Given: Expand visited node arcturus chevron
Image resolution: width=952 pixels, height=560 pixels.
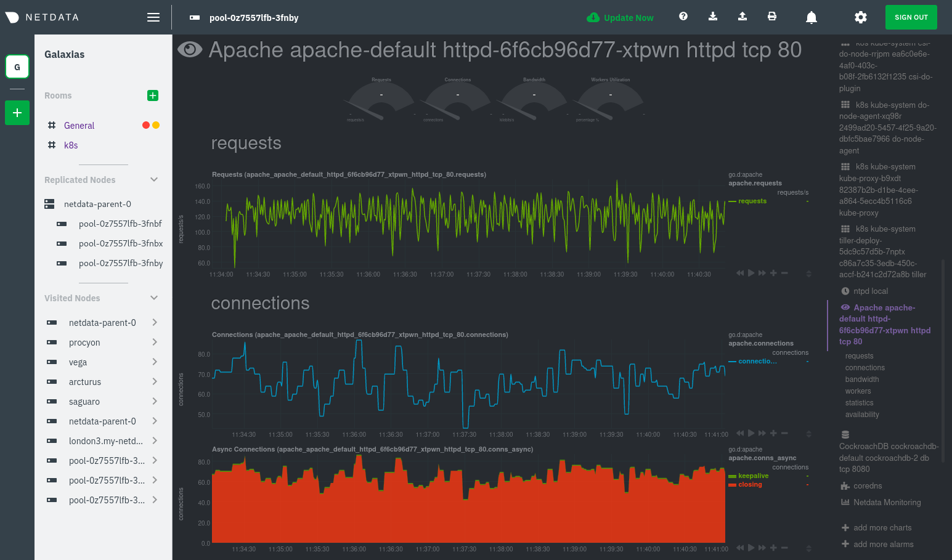Looking at the screenshot, I should (155, 381).
